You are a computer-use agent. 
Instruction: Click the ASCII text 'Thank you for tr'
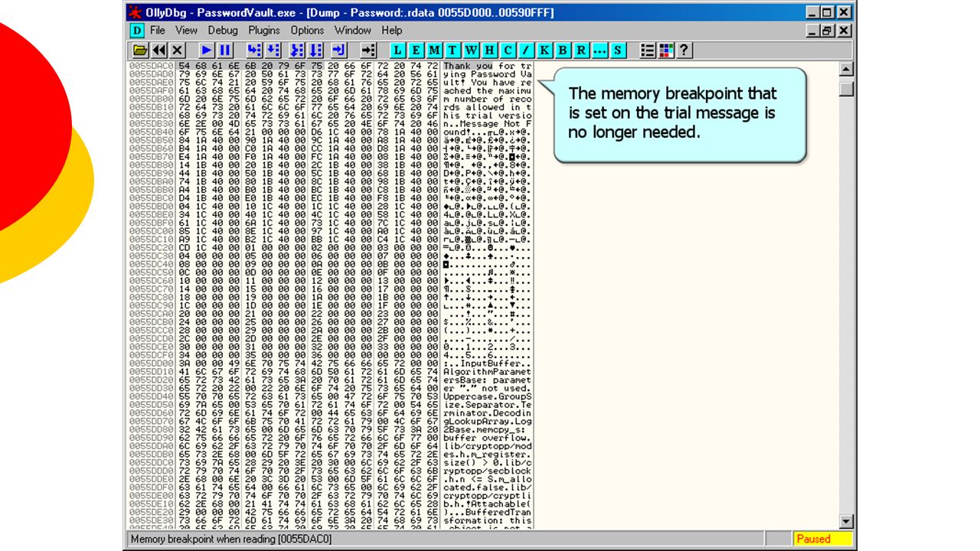(x=487, y=66)
